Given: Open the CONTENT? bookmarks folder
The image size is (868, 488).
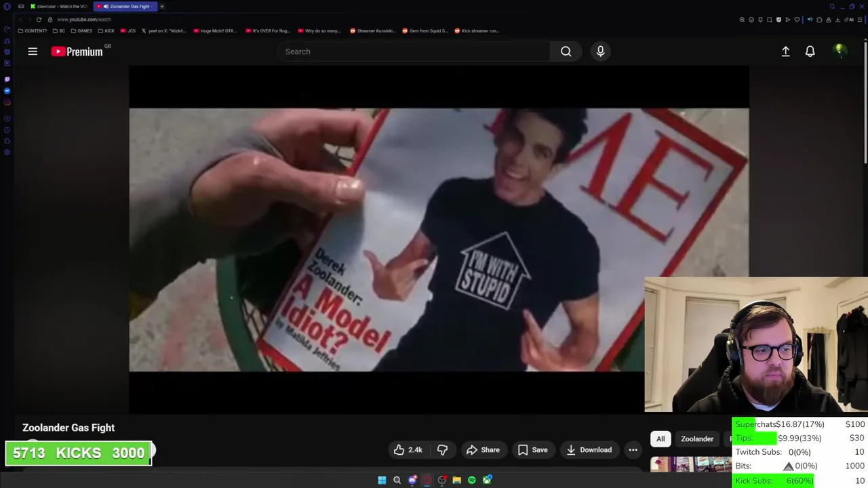Looking at the screenshot, I should (x=33, y=30).
